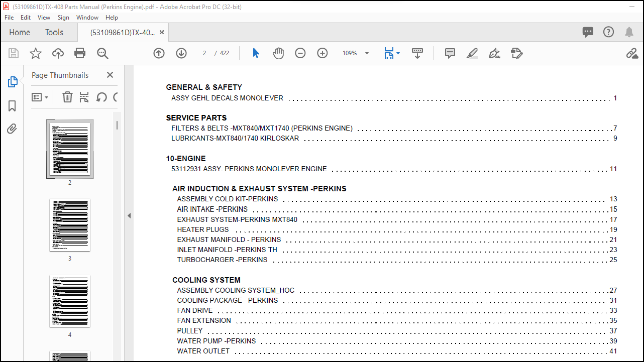
Task: Click the COOLING SYSTEM heading
Action: coord(206,280)
